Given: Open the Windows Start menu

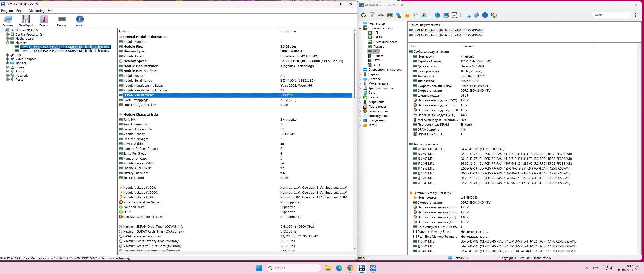Looking at the screenshot, I should pyautogui.click(x=259, y=268).
